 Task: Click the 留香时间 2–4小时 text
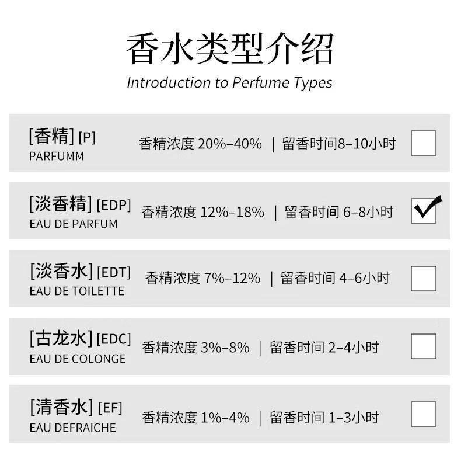pos(324,348)
